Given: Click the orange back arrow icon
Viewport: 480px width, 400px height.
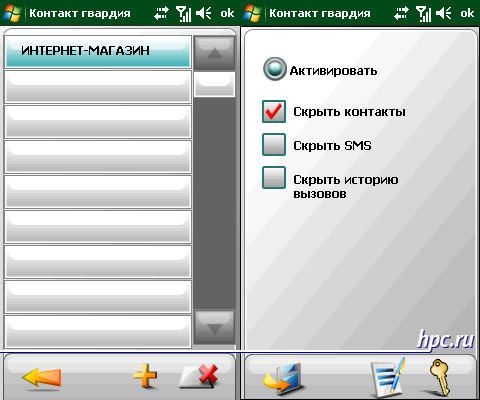Looking at the screenshot, I should tap(42, 377).
